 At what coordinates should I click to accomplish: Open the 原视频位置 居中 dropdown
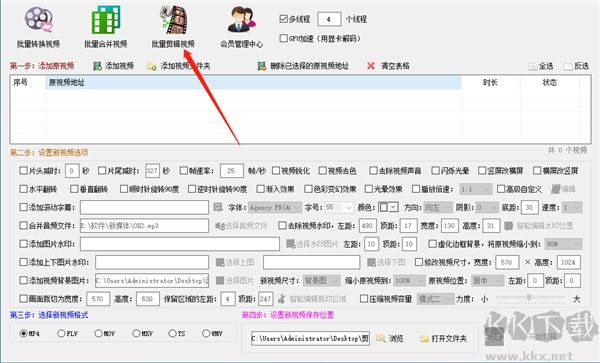point(488,280)
